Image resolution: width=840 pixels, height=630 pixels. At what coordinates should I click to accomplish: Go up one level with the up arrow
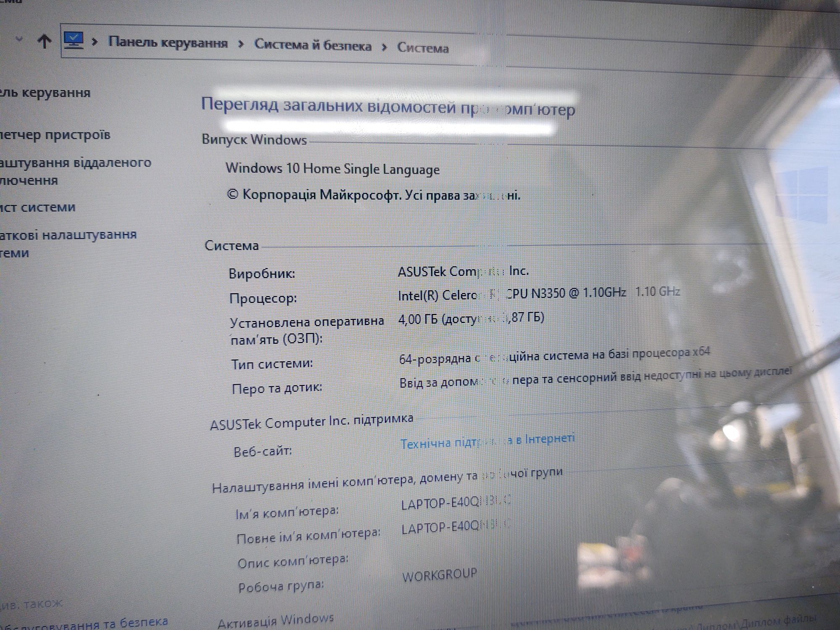(x=45, y=41)
